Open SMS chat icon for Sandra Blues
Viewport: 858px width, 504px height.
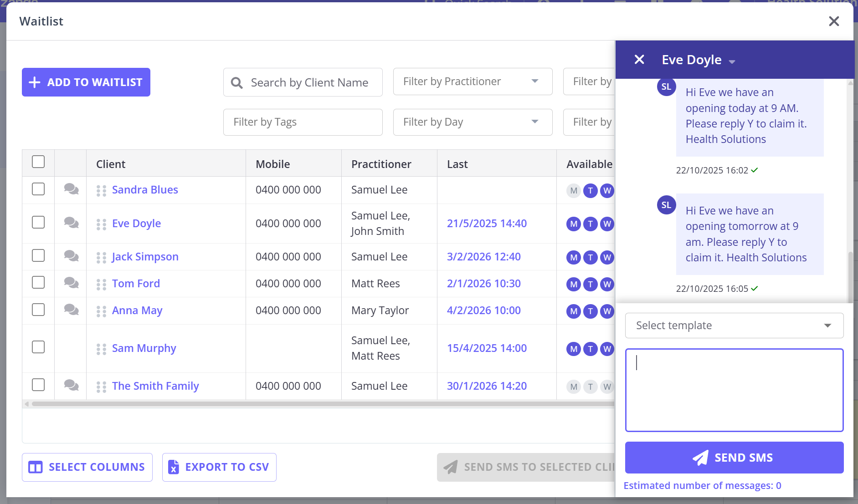click(71, 189)
